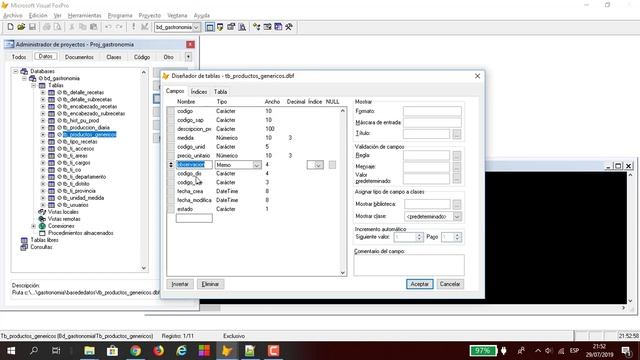Click the Eliminar button
The width and height of the screenshot is (640, 360).
click(210, 284)
